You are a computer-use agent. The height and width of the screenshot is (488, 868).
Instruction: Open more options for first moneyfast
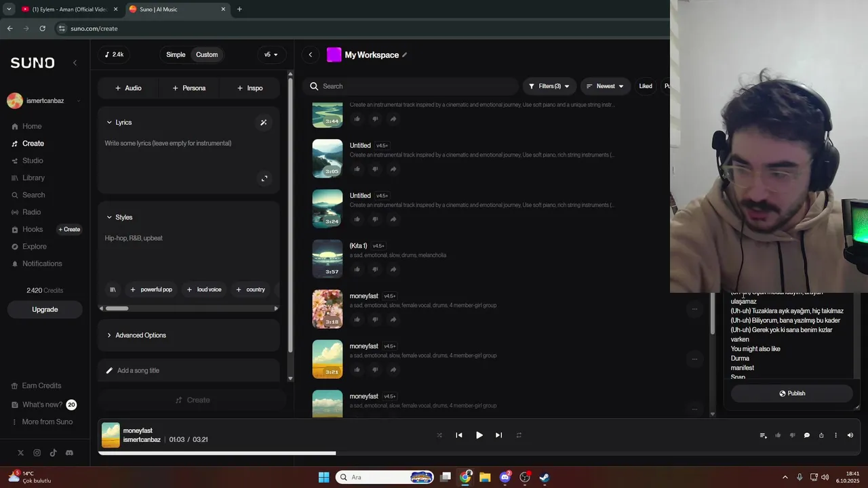tap(694, 308)
